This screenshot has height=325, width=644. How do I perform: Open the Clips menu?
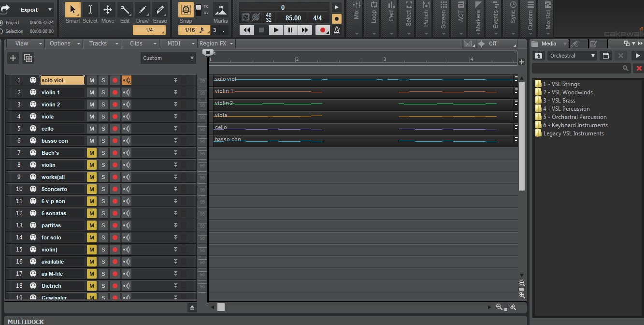tap(140, 44)
